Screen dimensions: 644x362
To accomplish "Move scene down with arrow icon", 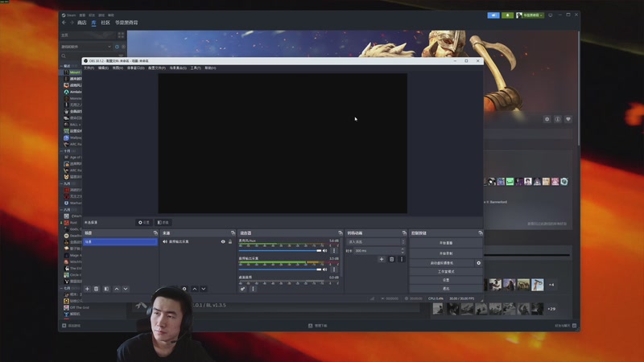I will click(126, 289).
